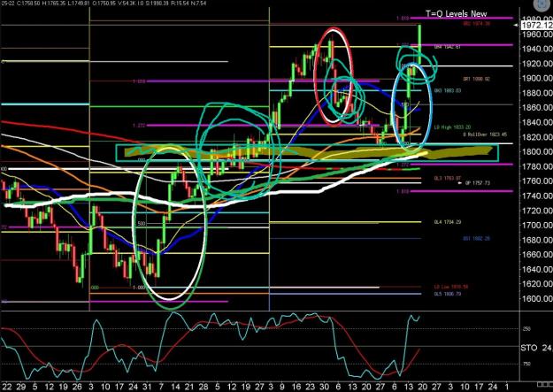Select the 1820.00 price axis label

tap(537, 137)
